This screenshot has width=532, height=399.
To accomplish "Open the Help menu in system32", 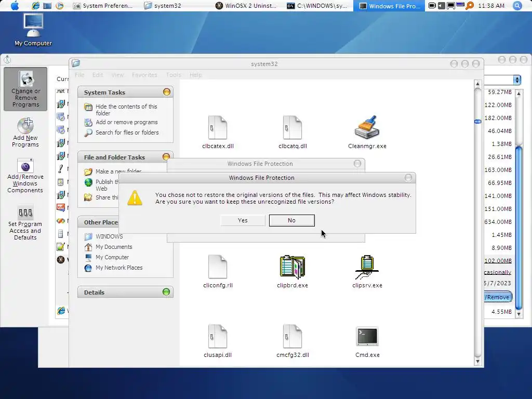I will click(x=195, y=75).
